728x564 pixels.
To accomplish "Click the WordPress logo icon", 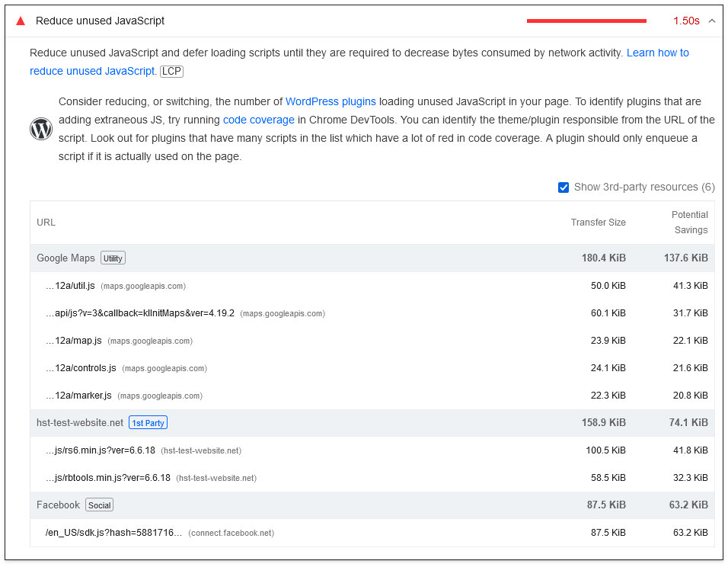I will pos(41,129).
